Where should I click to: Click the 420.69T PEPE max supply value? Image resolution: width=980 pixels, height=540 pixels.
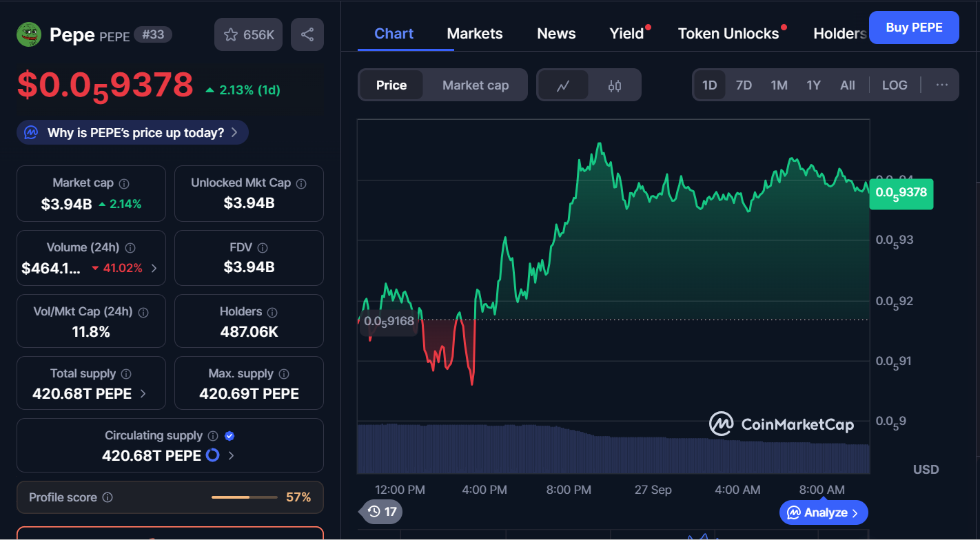click(x=249, y=394)
